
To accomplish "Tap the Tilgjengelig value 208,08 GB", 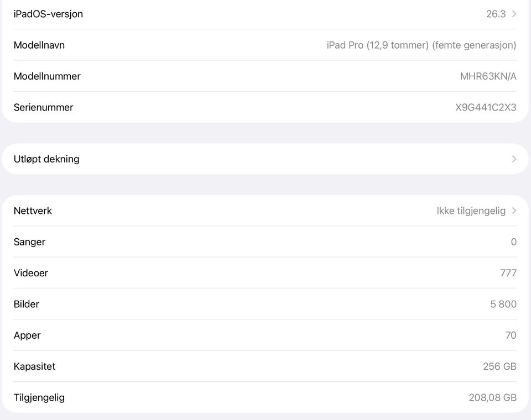I will click(492, 397).
